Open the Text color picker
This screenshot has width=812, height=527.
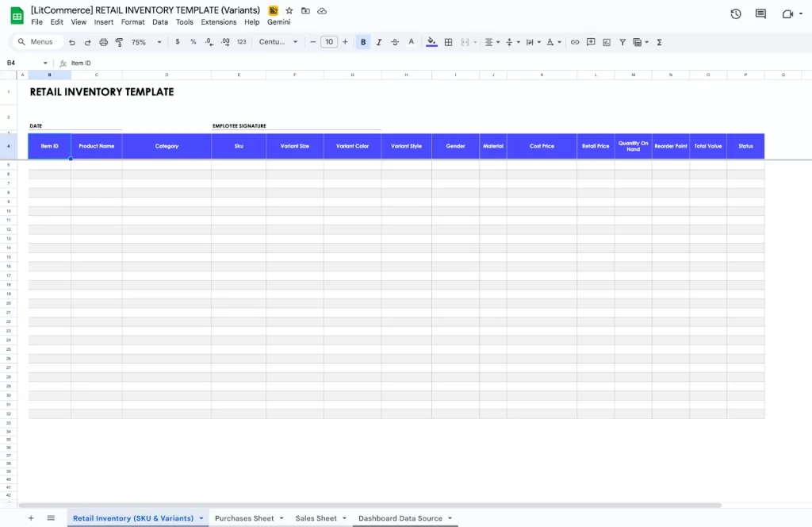point(409,41)
